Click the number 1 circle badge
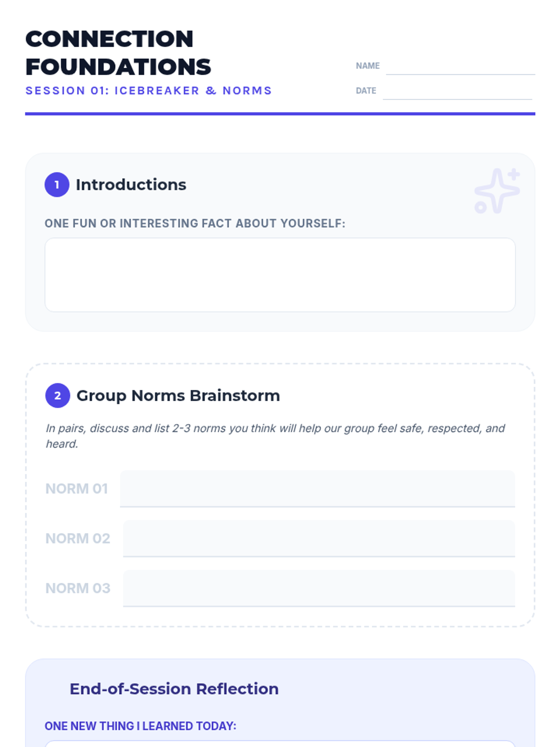The image size is (560, 747). pyautogui.click(x=57, y=185)
